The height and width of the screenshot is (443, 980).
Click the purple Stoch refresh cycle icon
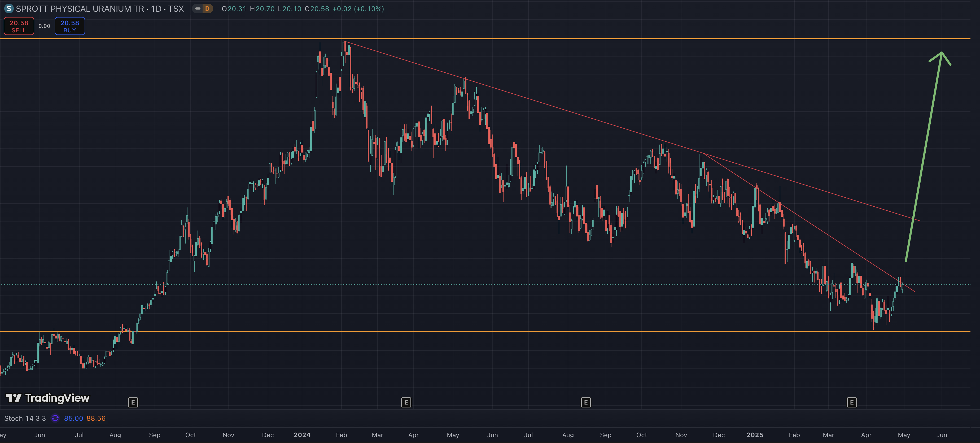coord(55,418)
